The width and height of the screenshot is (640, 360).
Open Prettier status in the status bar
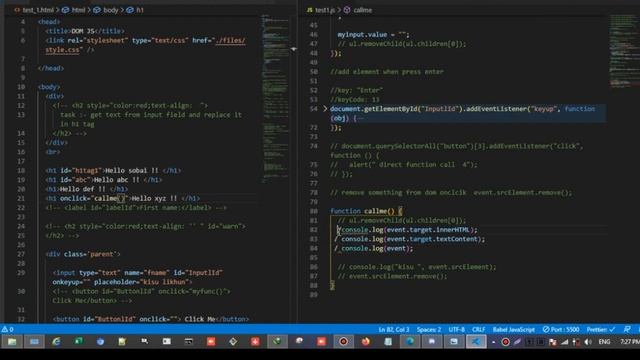point(600,329)
